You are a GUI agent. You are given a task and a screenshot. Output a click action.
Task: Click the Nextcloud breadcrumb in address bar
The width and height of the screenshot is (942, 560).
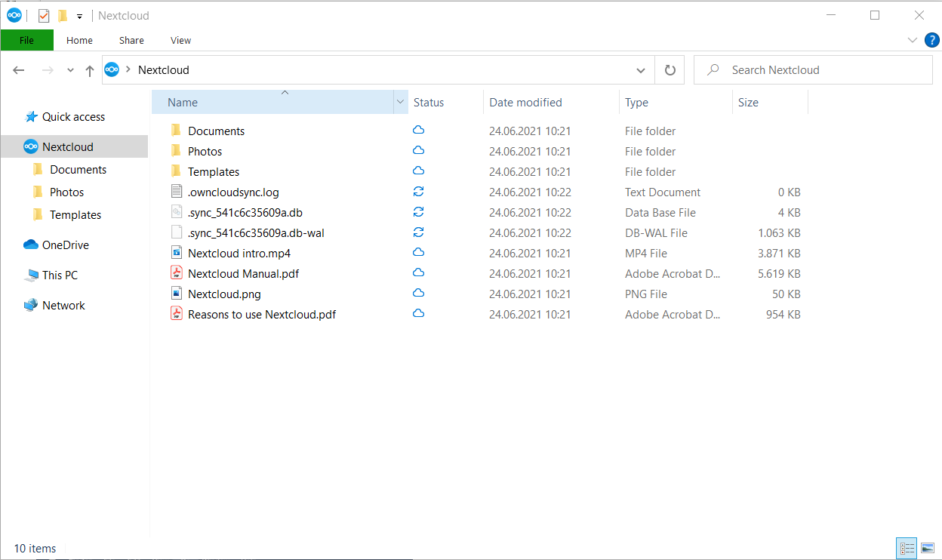tap(164, 69)
